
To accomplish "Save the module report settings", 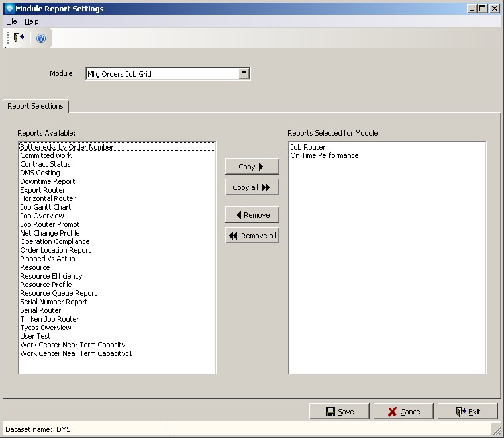I will pyautogui.click(x=339, y=412).
